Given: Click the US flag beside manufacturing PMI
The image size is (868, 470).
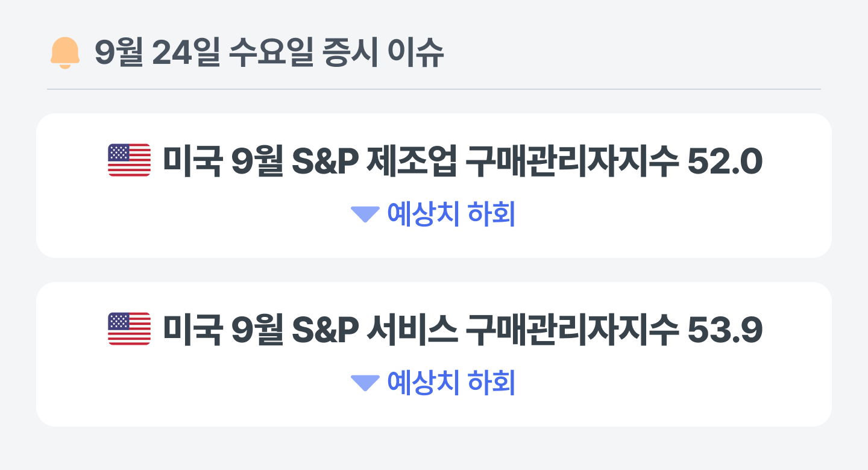Looking at the screenshot, I should tap(129, 160).
